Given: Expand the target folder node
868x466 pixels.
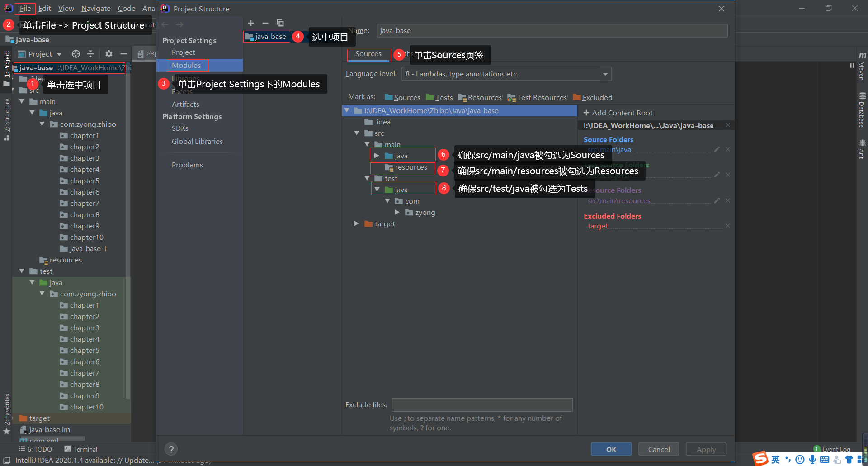Looking at the screenshot, I should 356,223.
